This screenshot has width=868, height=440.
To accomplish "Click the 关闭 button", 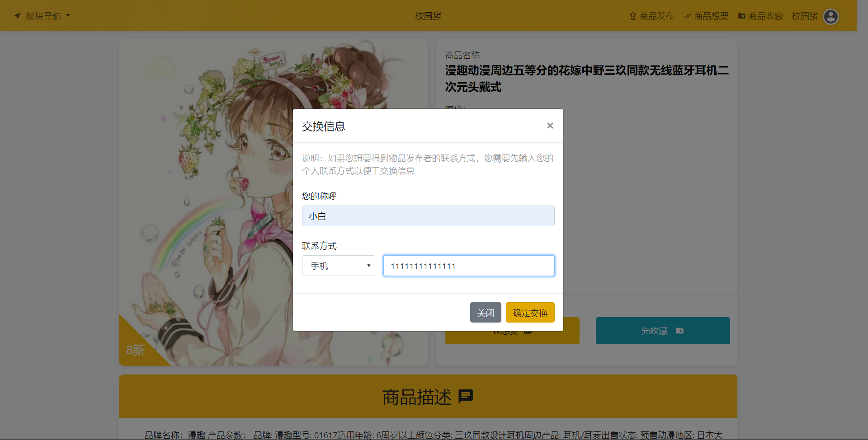I will pyautogui.click(x=486, y=313).
